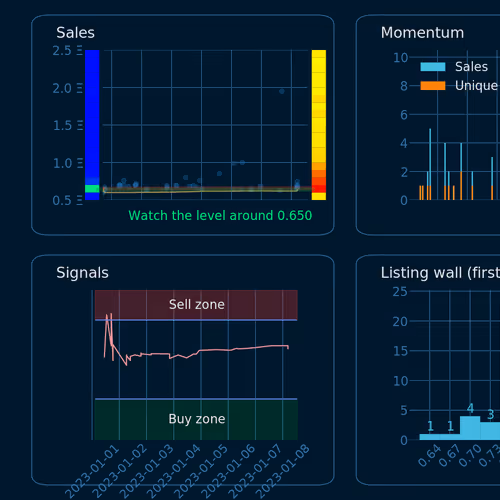Click the 2023-01-04 date label in Signals

point(174,471)
